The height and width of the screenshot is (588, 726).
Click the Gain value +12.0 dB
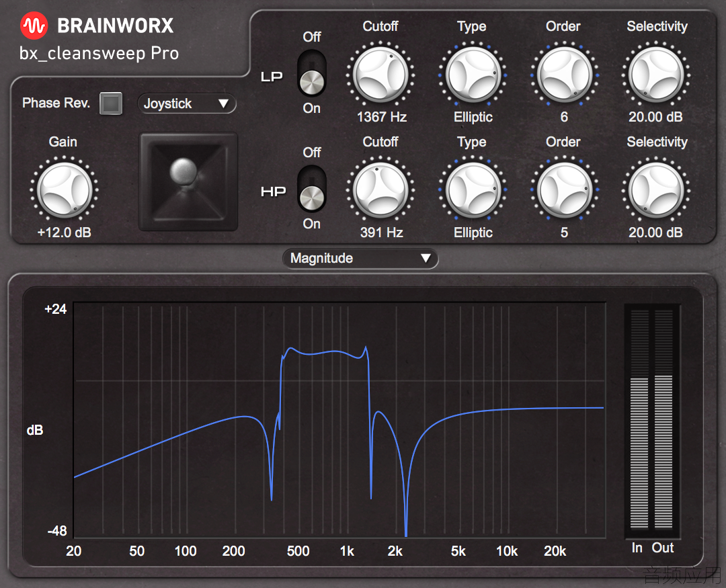(x=65, y=232)
